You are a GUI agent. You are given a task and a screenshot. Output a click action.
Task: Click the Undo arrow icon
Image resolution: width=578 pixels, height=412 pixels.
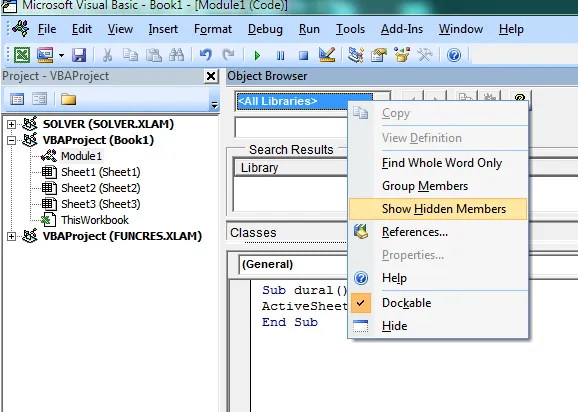[205, 56]
